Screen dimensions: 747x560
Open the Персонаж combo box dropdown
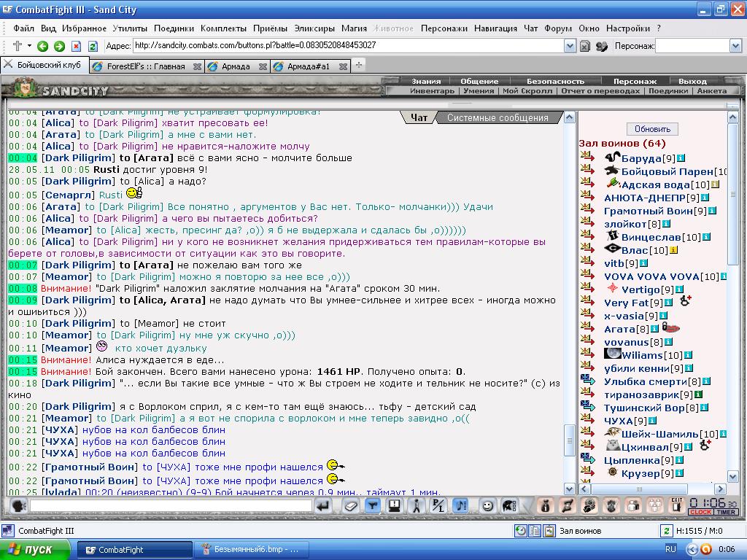735,46
